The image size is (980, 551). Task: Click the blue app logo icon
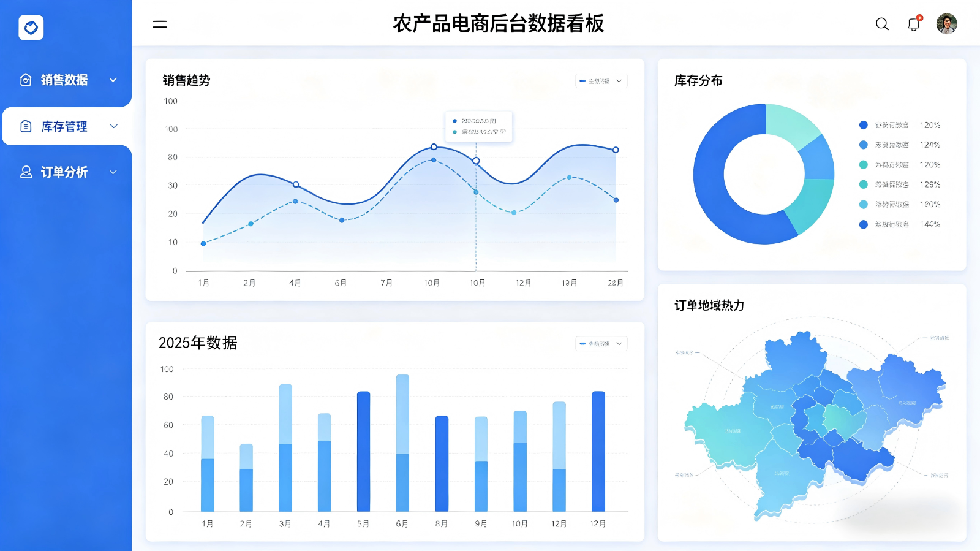(31, 28)
